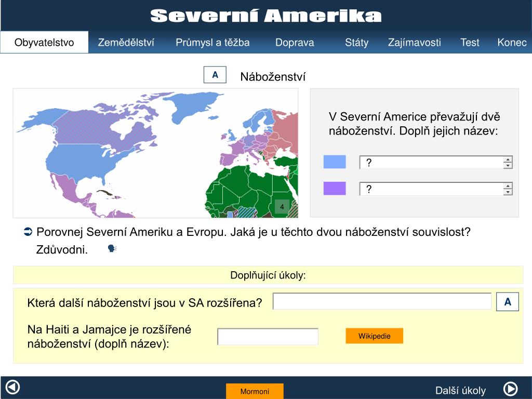
Task: Focus the other religions input field
Action: [x=382, y=301]
